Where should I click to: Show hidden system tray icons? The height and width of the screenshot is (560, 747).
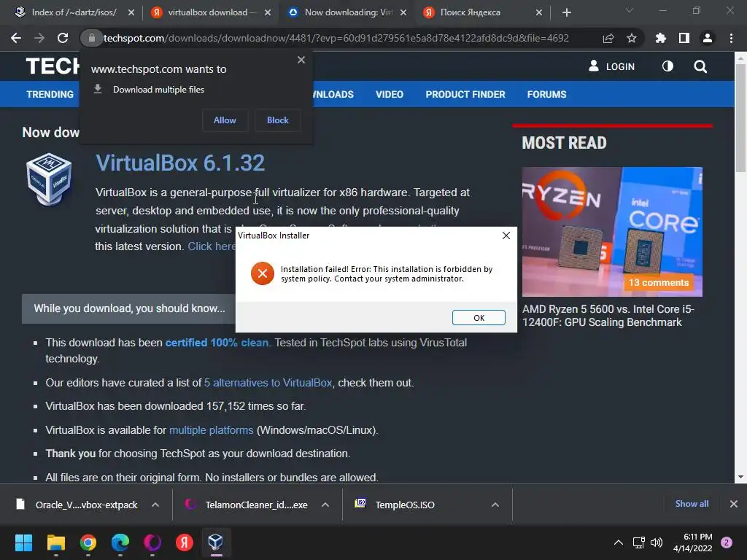(x=619, y=542)
